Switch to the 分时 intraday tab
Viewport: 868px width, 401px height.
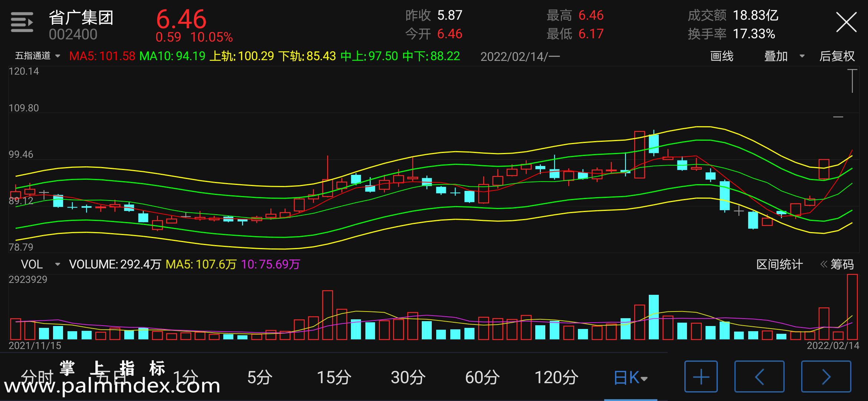(x=37, y=378)
